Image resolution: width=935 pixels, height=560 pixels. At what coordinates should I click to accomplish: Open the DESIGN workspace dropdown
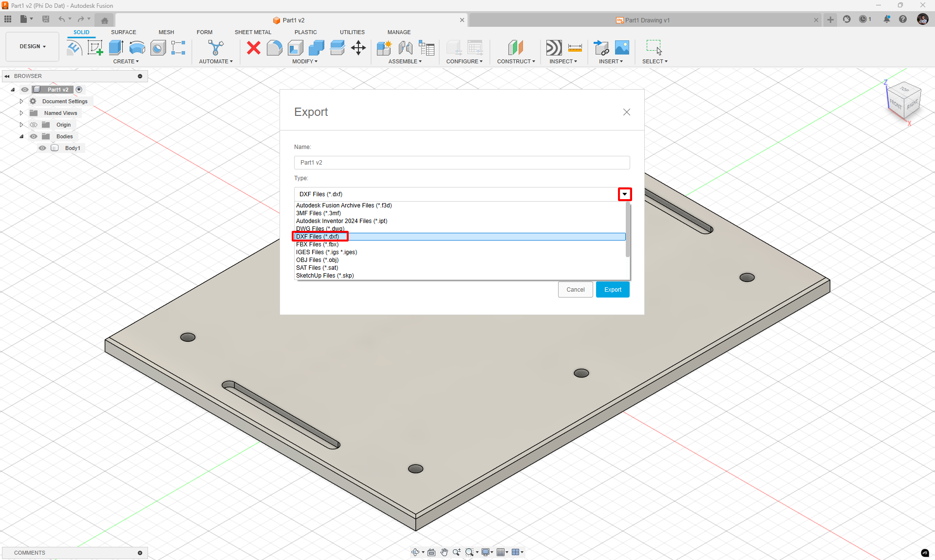[x=33, y=47]
